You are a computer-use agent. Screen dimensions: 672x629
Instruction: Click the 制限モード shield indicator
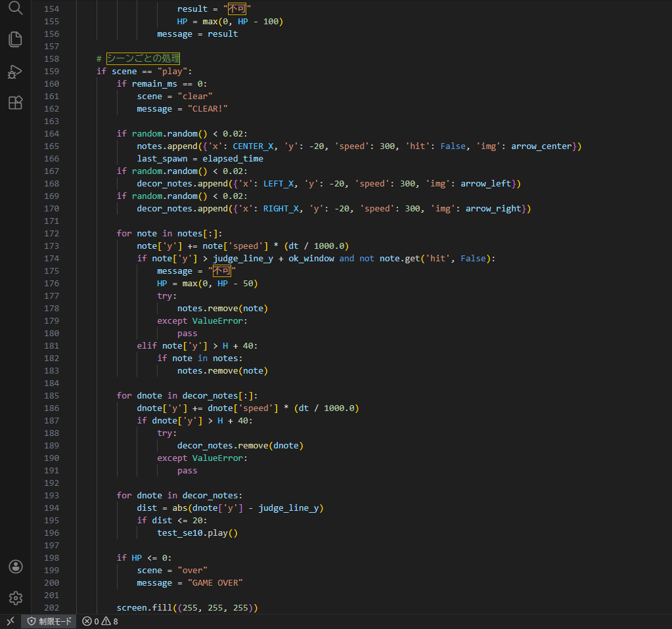click(49, 621)
